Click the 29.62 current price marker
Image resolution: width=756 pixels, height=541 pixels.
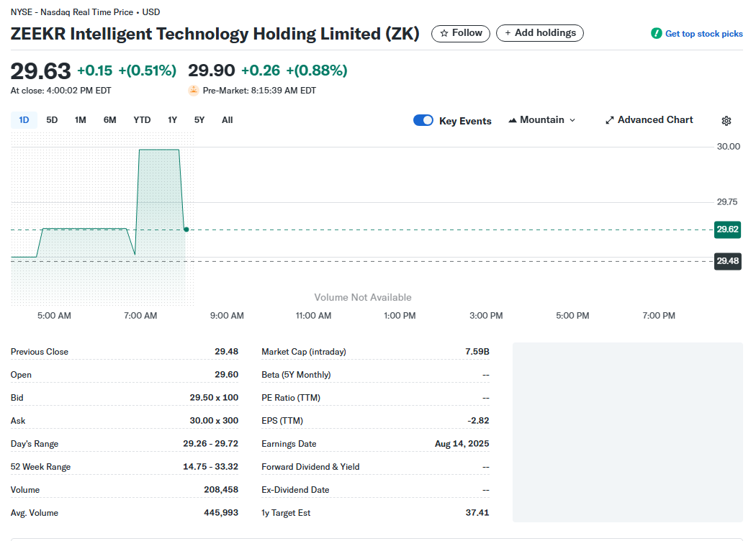pos(727,229)
